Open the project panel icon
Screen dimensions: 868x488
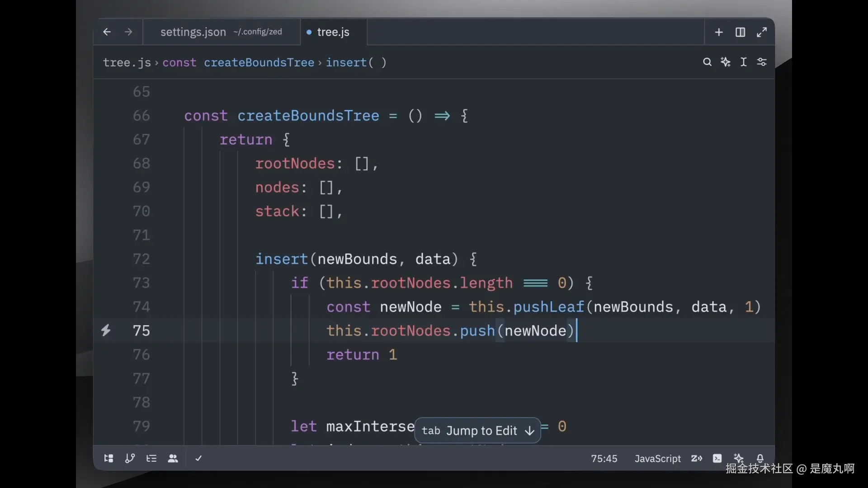(108, 458)
